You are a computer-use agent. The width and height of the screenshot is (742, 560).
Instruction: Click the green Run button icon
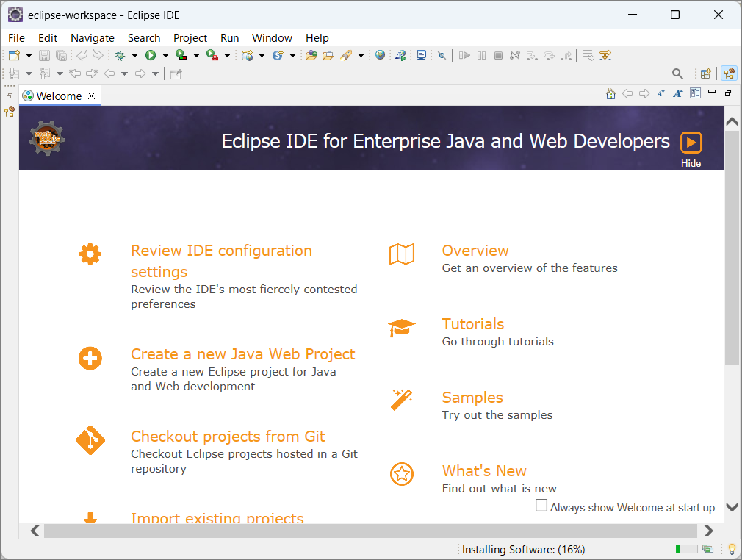(x=151, y=55)
